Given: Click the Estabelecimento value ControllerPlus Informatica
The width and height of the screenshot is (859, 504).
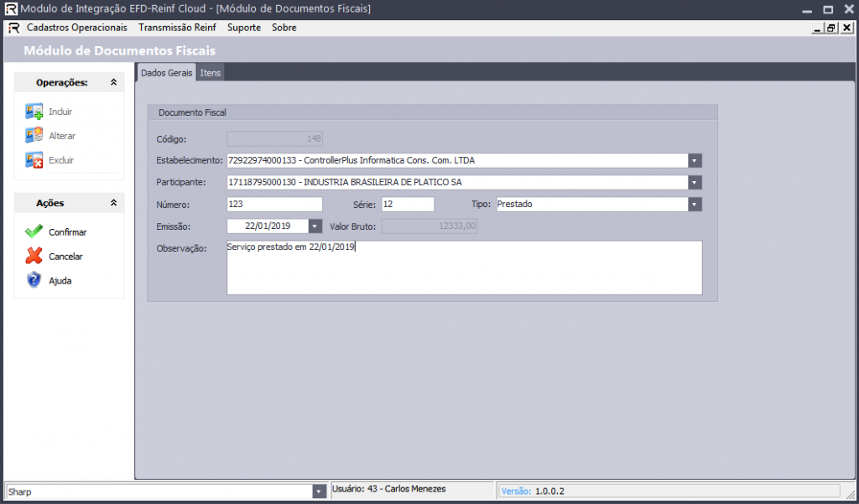Looking at the screenshot, I should 351,160.
